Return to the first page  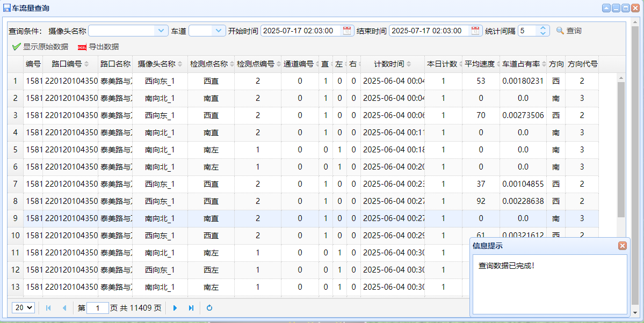(48, 307)
